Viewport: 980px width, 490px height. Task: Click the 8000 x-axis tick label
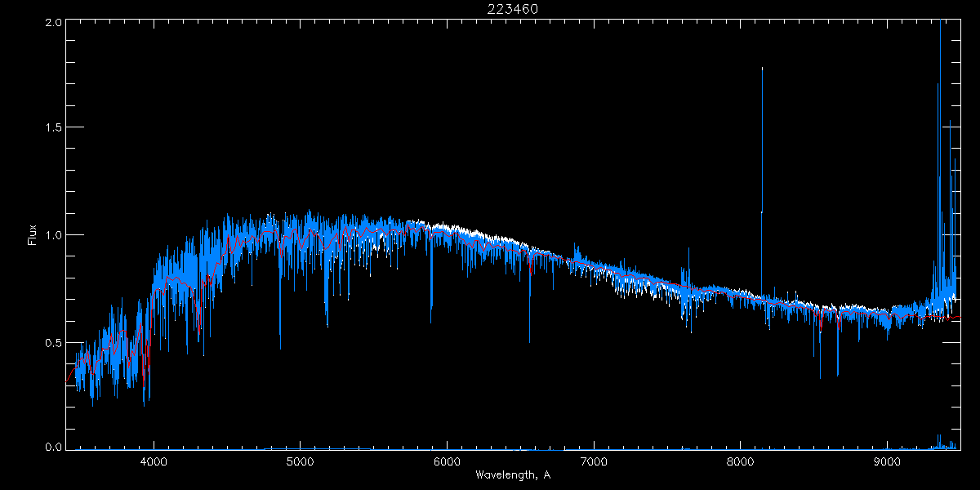coord(741,461)
